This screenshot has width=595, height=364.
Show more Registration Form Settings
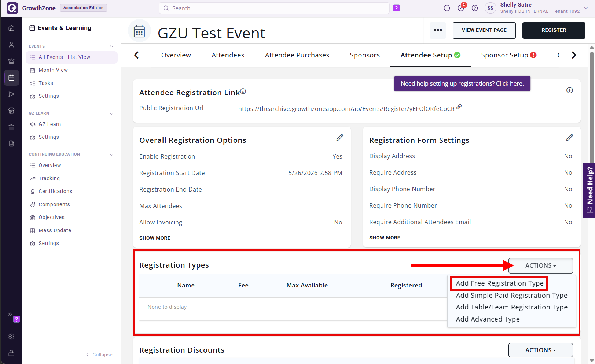point(385,238)
